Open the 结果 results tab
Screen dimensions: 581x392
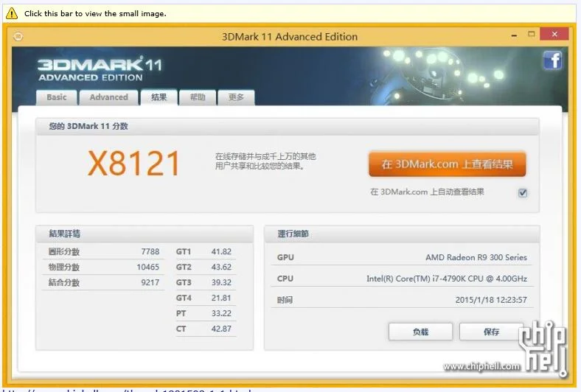(x=159, y=97)
